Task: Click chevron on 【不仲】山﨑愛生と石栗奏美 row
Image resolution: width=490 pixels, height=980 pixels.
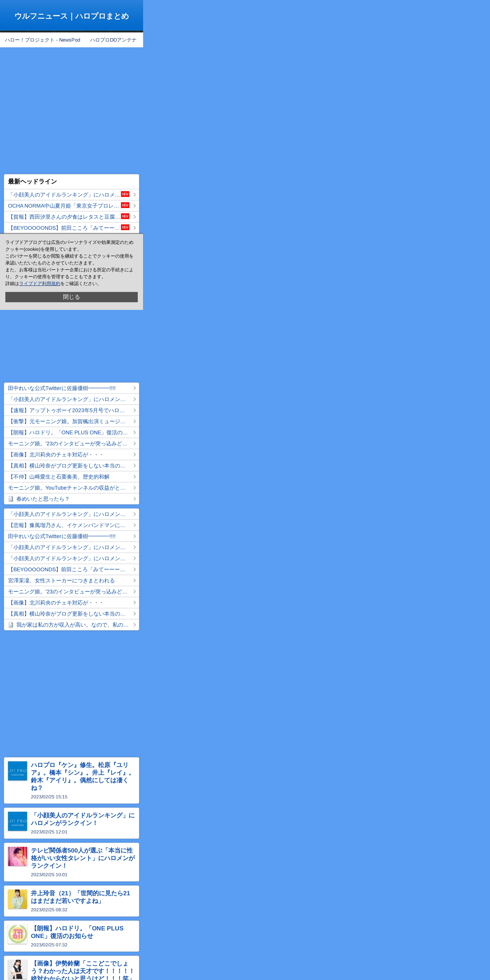Action: pyautogui.click(x=134, y=477)
